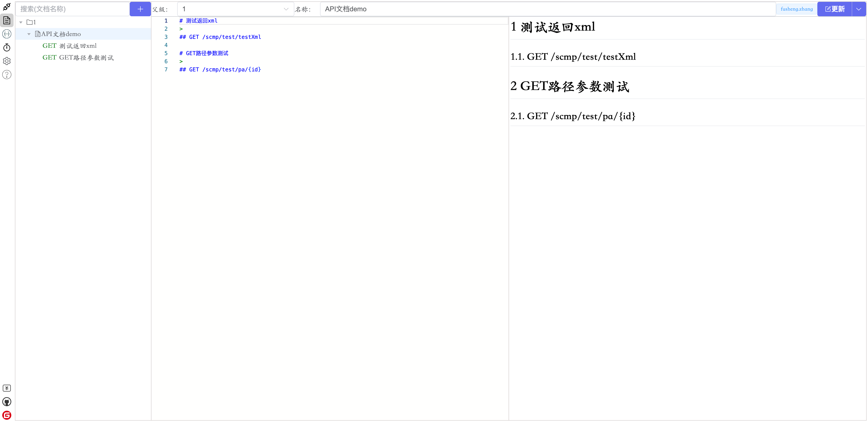
Task: Open the settings gear sidebar icon
Action: [x=7, y=61]
